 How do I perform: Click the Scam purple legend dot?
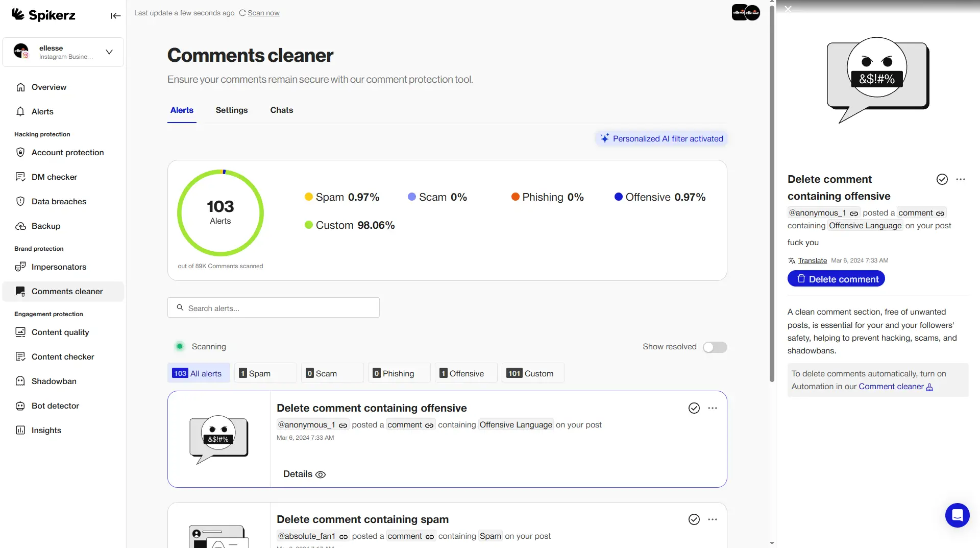(411, 197)
